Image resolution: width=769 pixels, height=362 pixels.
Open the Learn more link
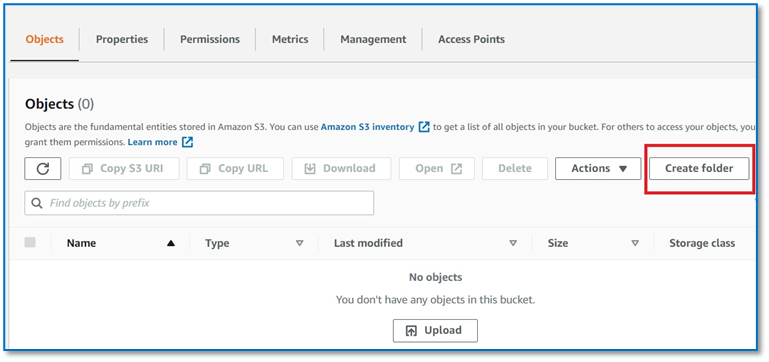coord(153,142)
